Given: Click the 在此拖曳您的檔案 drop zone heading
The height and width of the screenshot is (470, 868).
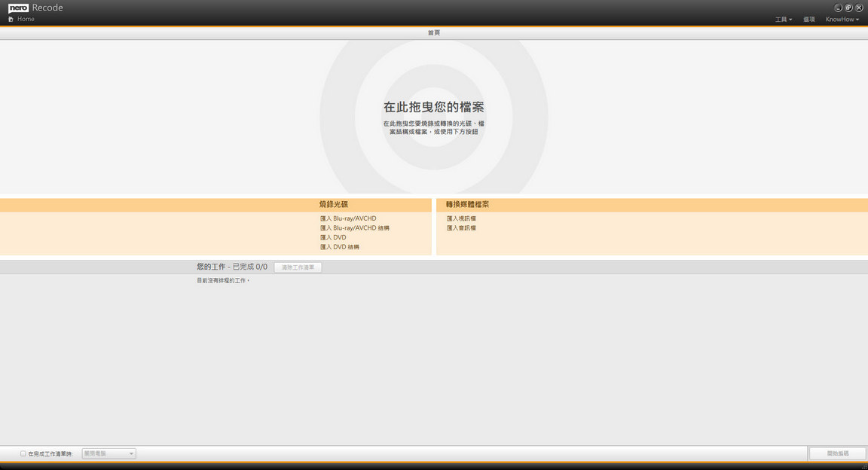Looking at the screenshot, I should coord(433,107).
